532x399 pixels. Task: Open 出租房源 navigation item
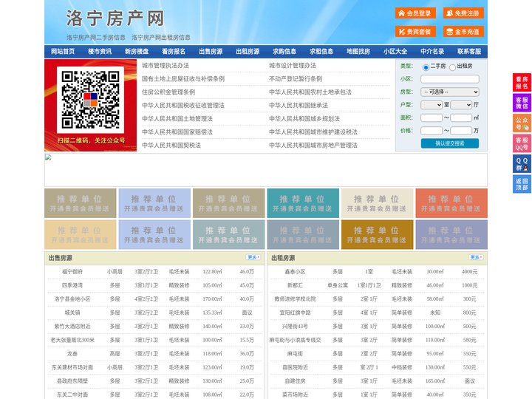248,52
